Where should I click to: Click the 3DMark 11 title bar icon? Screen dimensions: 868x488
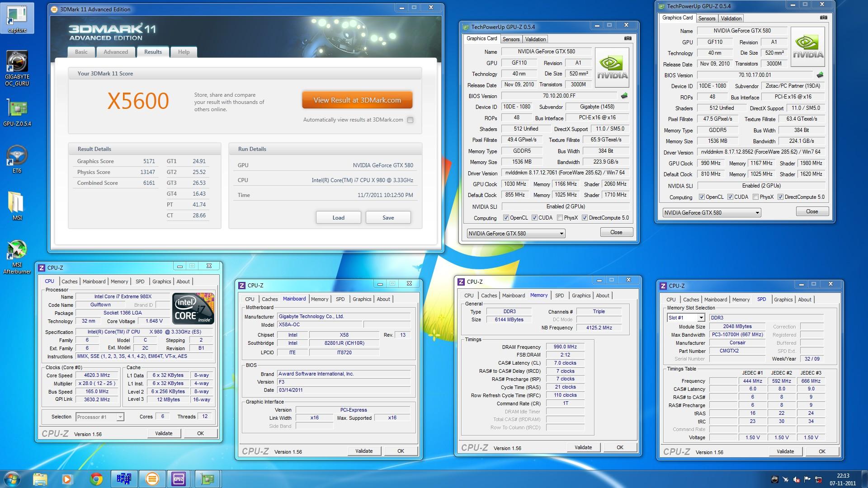pyautogui.click(x=54, y=9)
